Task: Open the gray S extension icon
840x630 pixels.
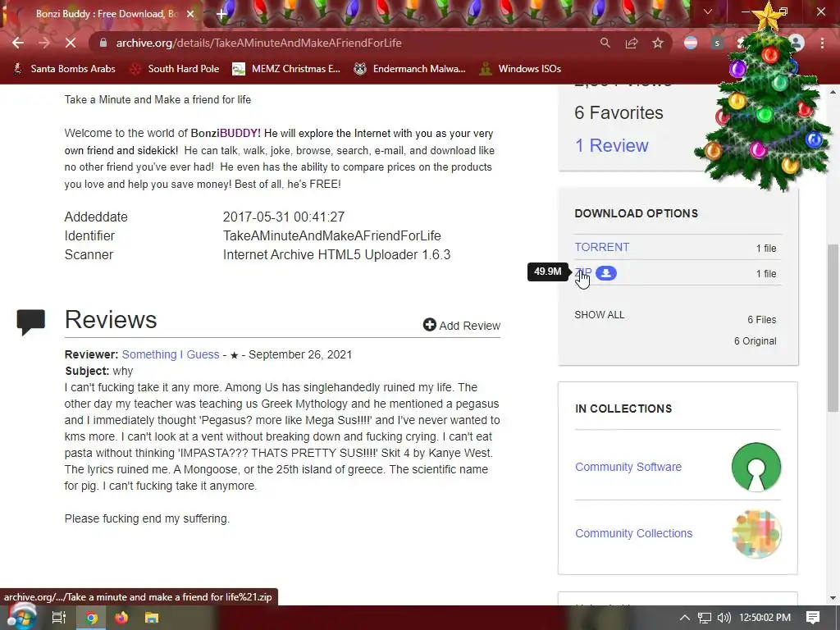Action: [717, 43]
